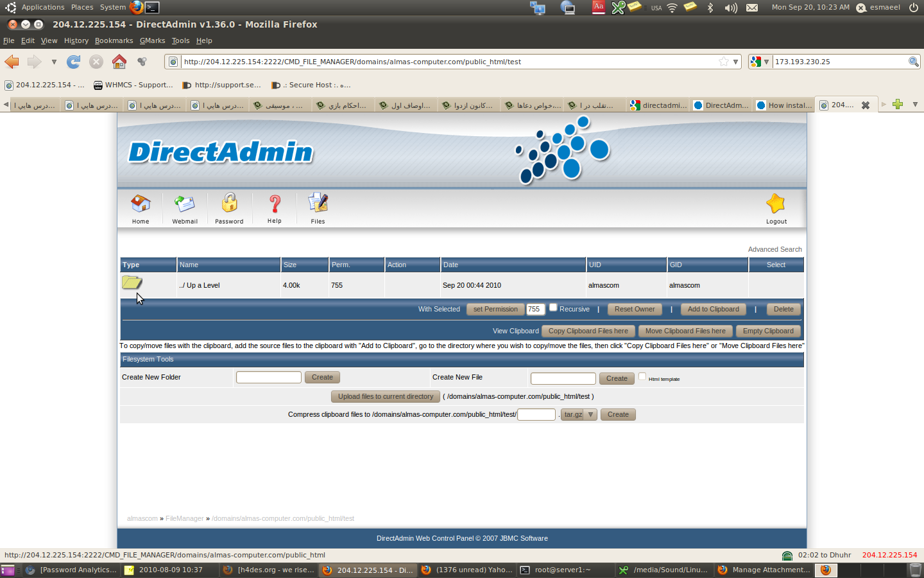
Task: Click Move Clipboard Files here
Action: click(685, 331)
